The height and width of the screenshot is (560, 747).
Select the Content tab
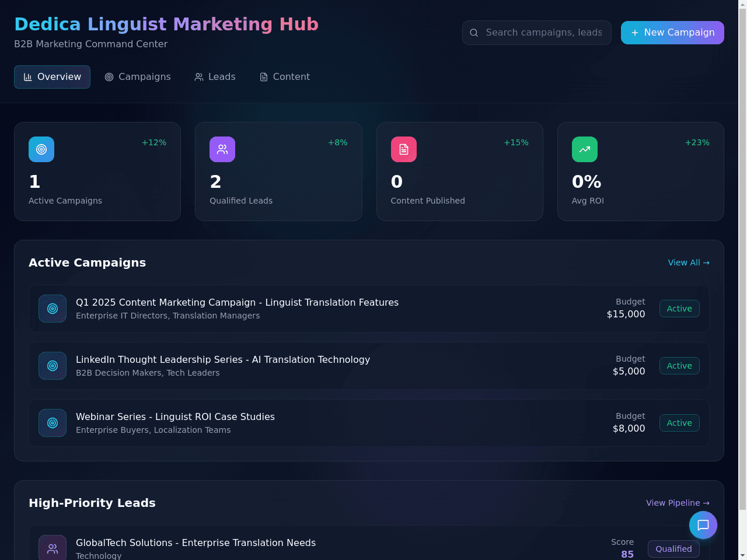[285, 77]
